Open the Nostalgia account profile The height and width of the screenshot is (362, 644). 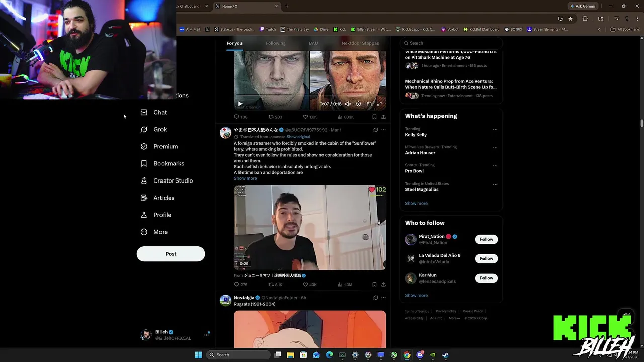(244, 298)
